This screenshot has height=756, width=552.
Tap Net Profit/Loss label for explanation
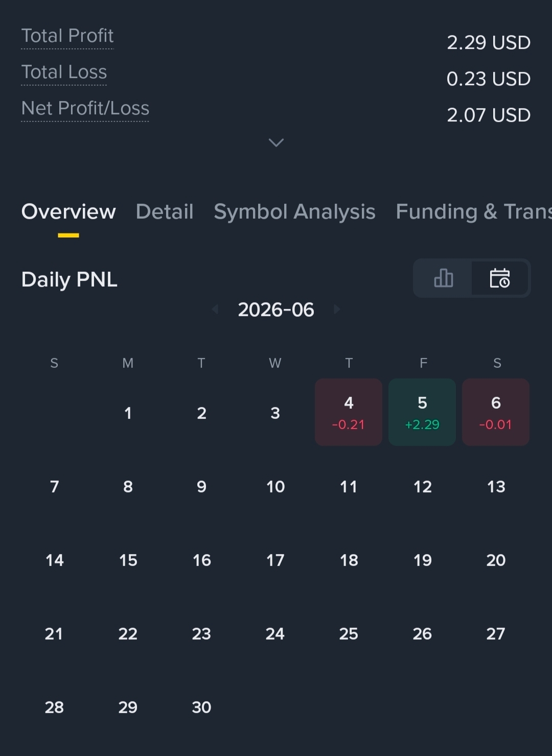(x=85, y=108)
